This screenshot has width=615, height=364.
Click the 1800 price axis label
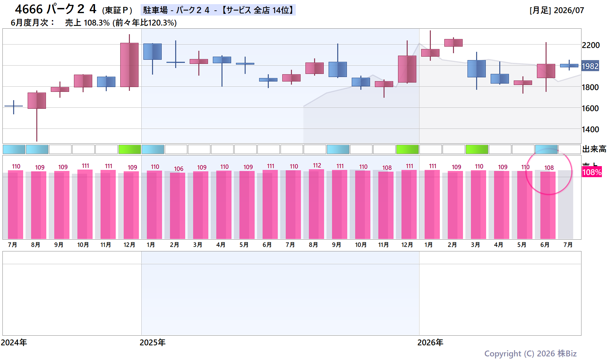tap(590, 87)
